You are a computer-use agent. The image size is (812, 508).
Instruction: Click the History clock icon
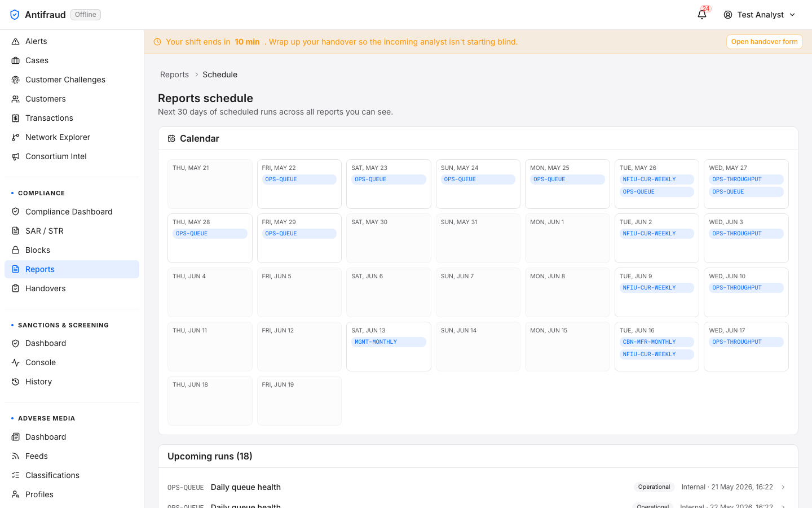point(16,382)
